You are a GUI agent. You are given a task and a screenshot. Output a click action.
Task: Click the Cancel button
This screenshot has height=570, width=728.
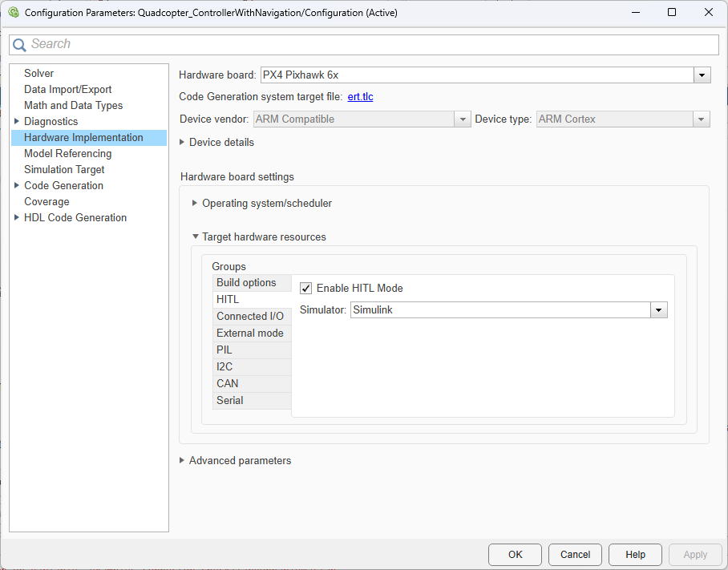tap(575, 555)
